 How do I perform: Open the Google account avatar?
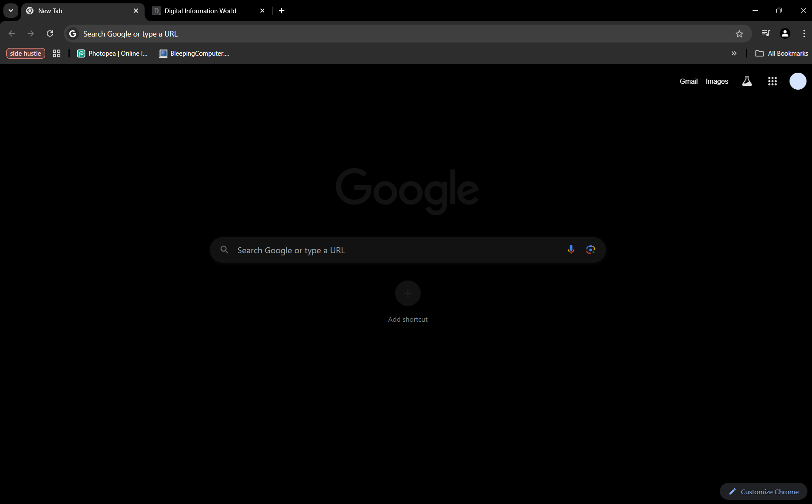(798, 81)
